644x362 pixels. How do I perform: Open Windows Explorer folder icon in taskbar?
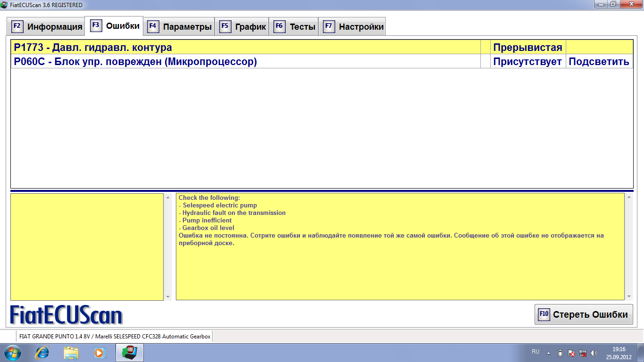click(71, 353)
